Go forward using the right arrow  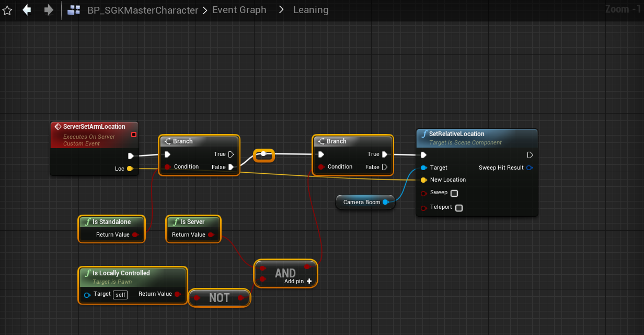[x=49, y=10]
